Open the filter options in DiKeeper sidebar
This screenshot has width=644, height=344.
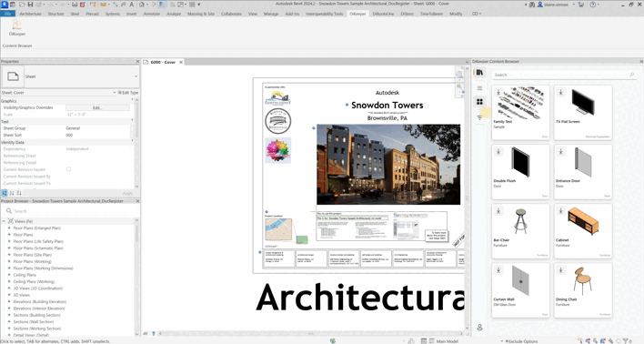[479, 117]
